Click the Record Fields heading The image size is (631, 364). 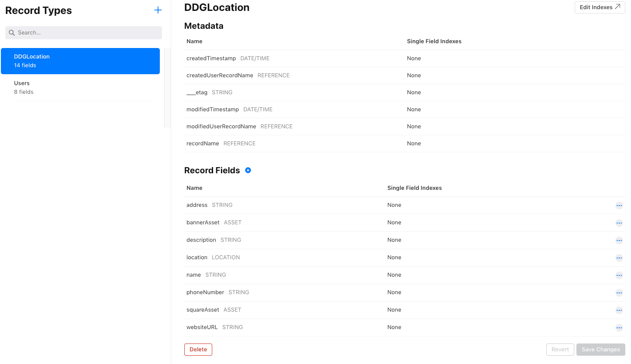point(212,170)
